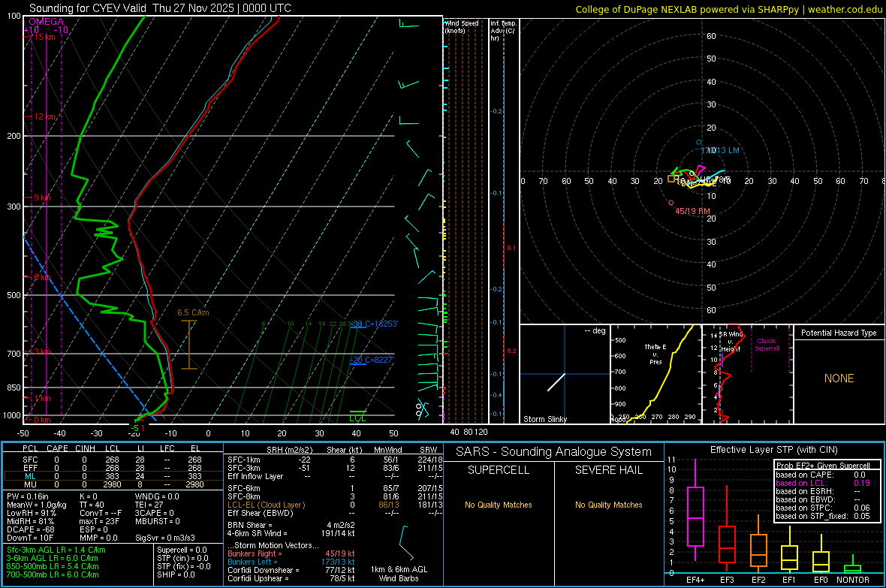Click the '850-500mb LR = 5.4 C/km' line
886x588 pixels.
(x=53, y=566)
